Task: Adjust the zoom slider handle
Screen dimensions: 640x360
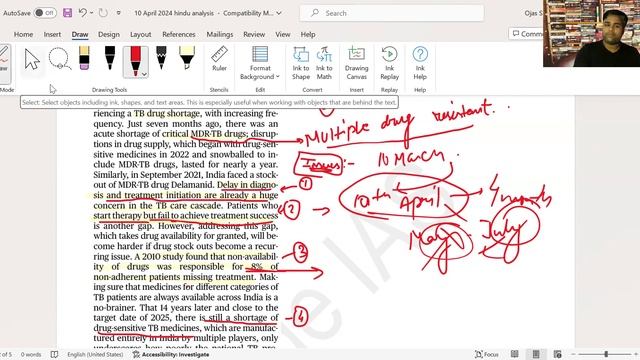Action: pos(606,354)
